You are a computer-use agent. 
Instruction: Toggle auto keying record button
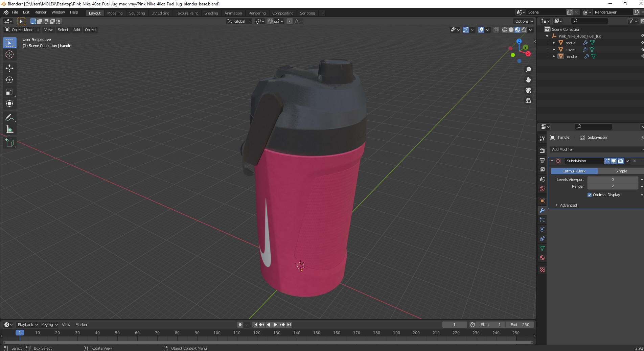240,325
